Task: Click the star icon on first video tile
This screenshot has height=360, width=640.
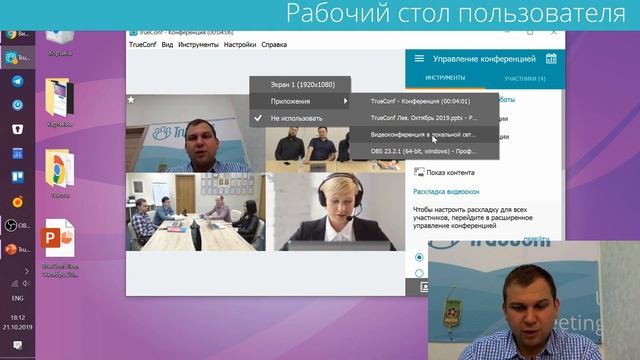Action: pyautogui.click(x=131, y=100)
